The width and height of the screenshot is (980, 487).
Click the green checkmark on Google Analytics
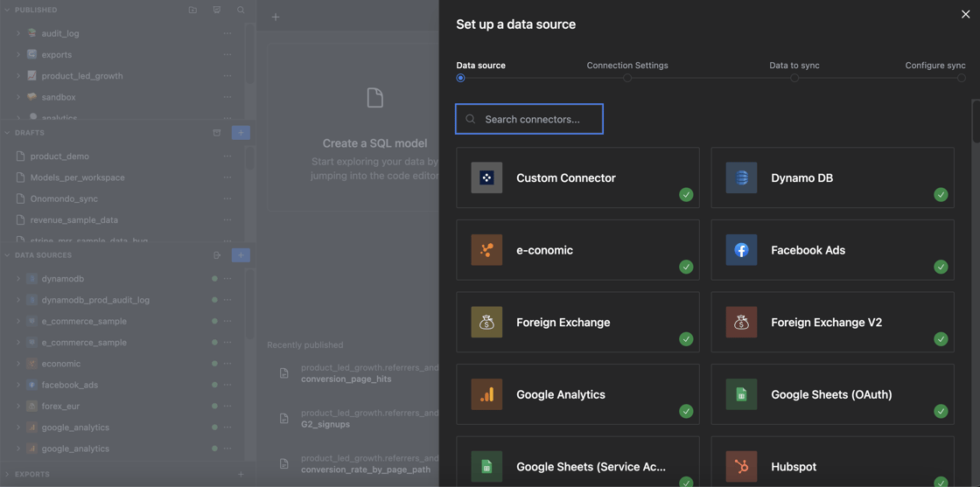(686, 411)
